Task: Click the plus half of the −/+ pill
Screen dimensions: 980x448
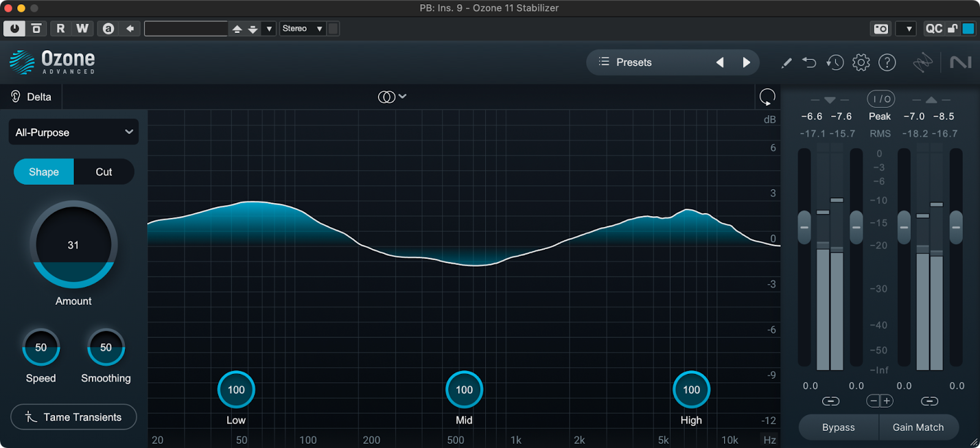Action: point(887,401)
